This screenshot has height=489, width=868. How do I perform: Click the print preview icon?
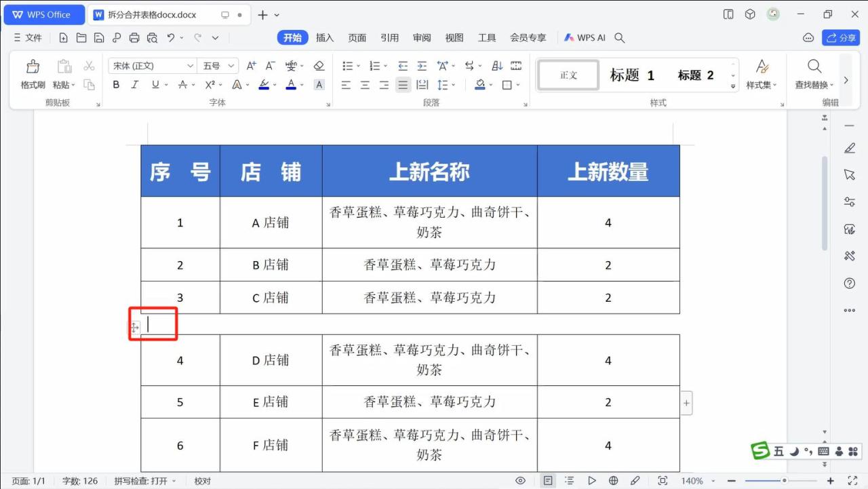152,38
